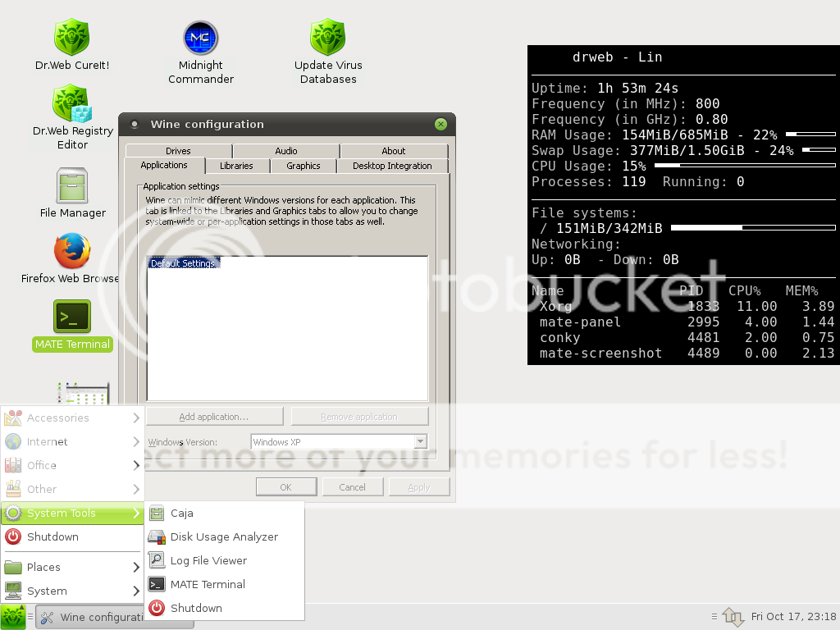Click Remove application button
The width and height of the screenshot is (840, 630).
pos(359,416)
